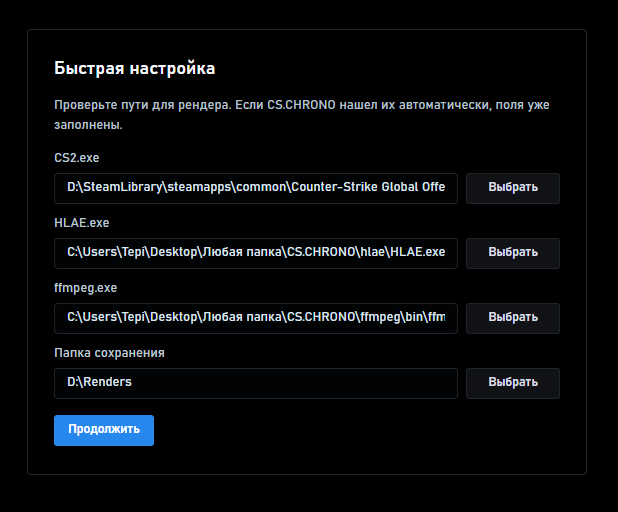
Task: Click the Папка сохранения label
Action: coord(109,353)
